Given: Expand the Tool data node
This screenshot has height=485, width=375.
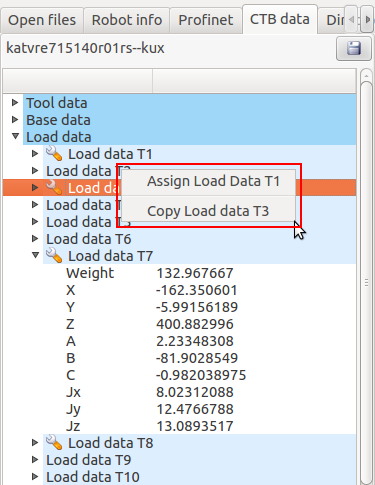Looking at the screenshot, I should pyautogui.click(x=15, y=102).
